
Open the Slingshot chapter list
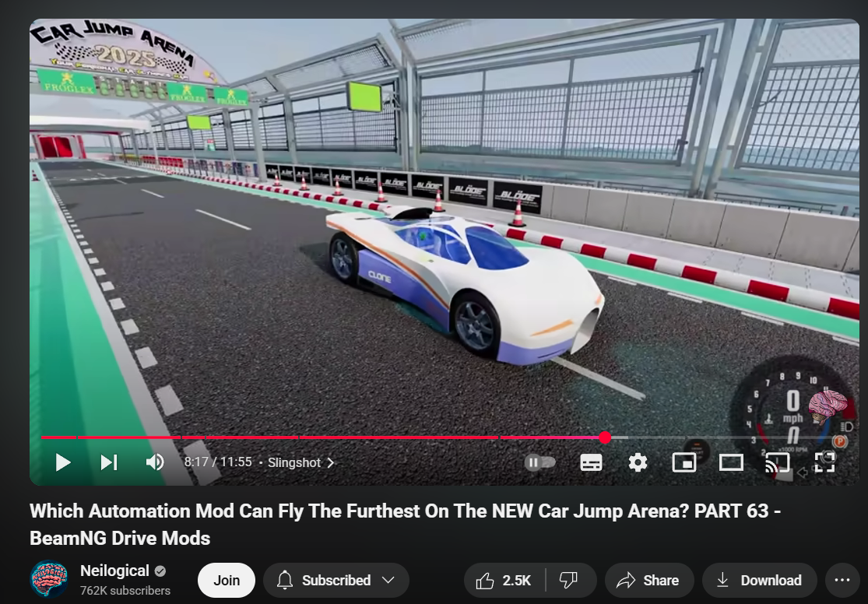pyautogui.click(x=300, y=462)
